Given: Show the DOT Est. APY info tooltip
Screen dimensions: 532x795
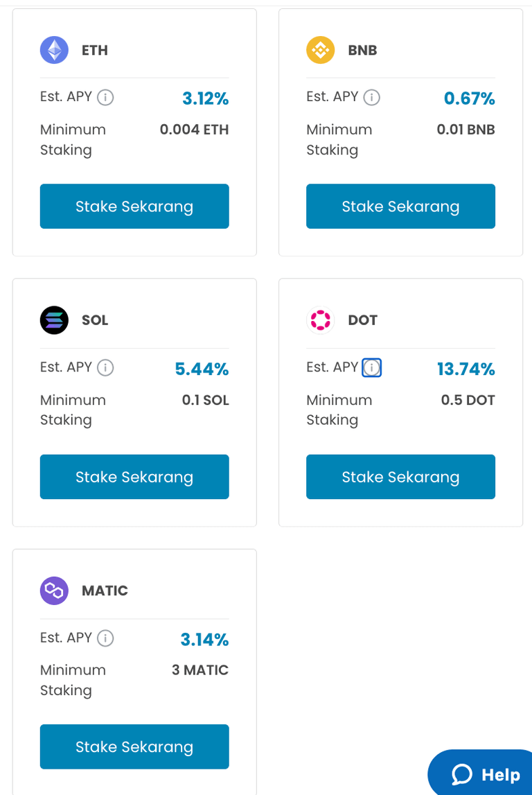Looking at the screenshot, I should point(372,368).
